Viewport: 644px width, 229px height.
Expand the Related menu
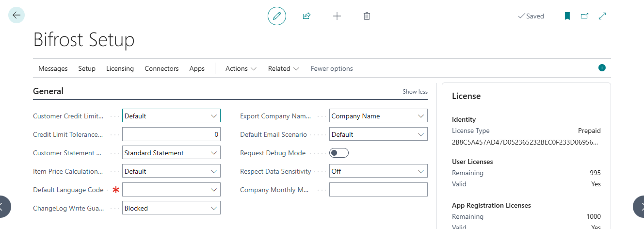click(x=284, y=68)
